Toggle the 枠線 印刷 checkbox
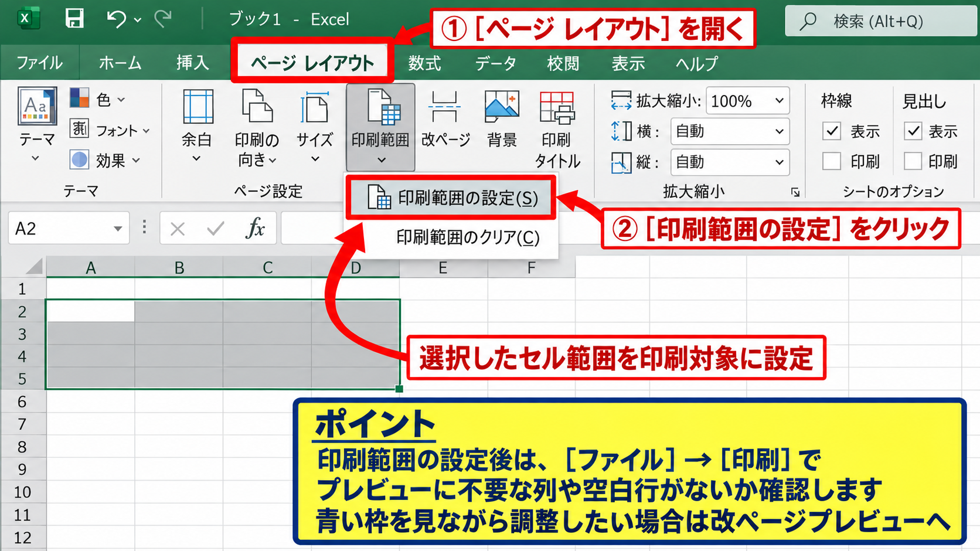This screenshot has height=551, width=980. point(832,161)
